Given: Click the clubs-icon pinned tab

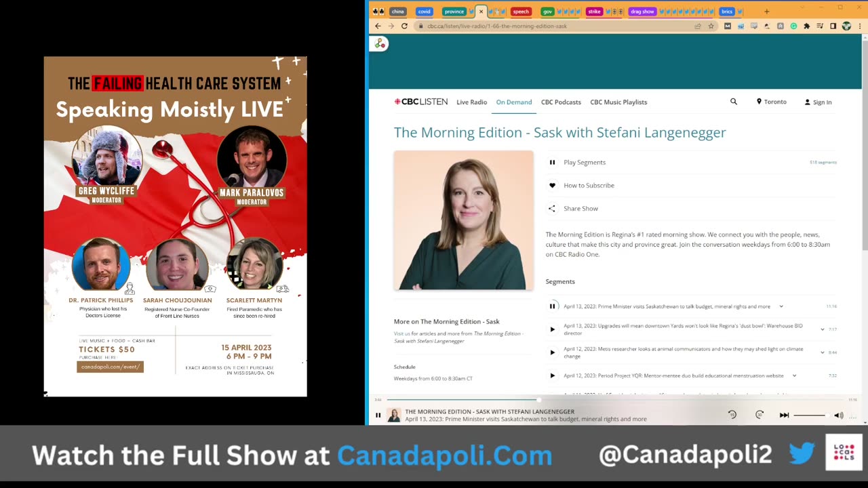Looking at the screenshot, I should 378,12.
